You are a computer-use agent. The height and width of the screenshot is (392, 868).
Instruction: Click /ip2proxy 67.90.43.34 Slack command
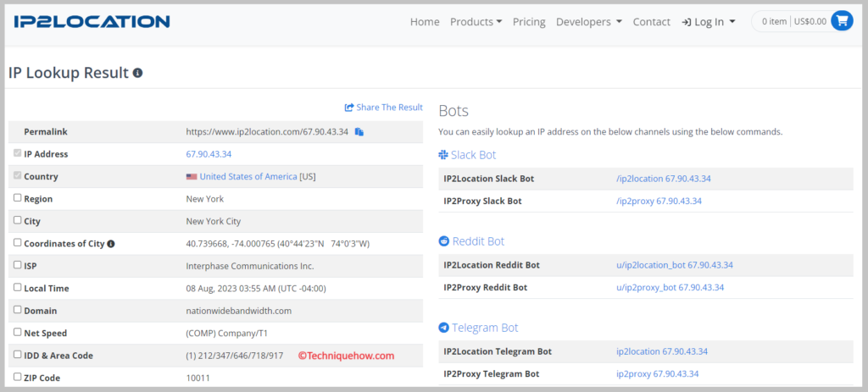click(x=659, y=201)
